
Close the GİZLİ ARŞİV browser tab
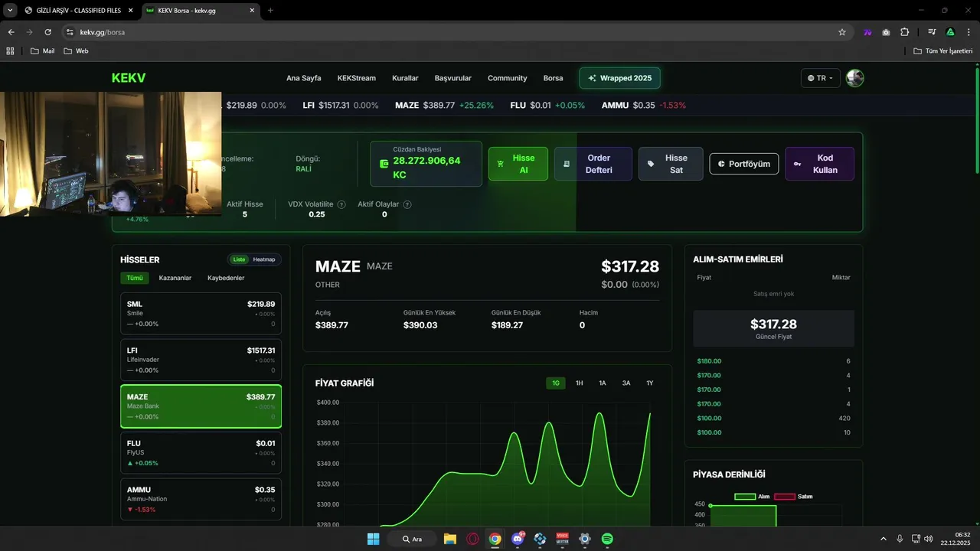click(x=129, y=10)
